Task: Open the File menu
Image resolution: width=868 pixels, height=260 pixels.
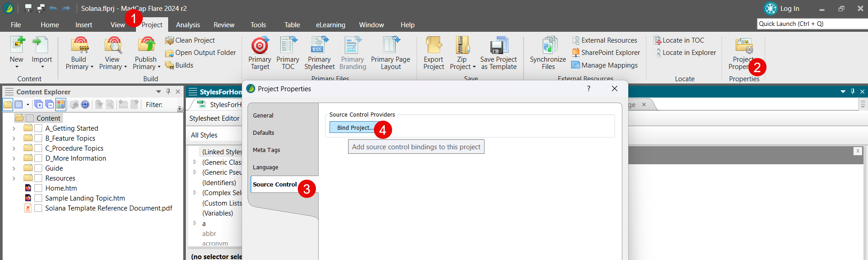Action: point(16,25)
